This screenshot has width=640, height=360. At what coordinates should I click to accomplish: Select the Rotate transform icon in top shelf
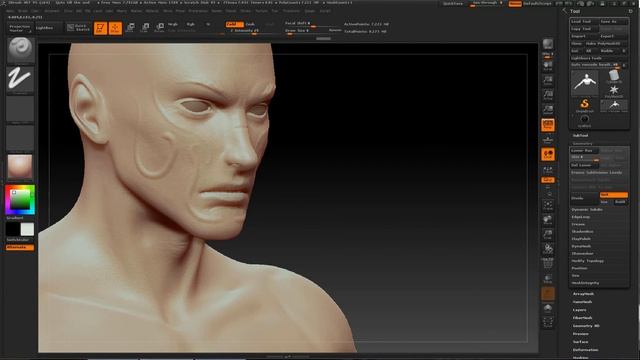(160, 28)
